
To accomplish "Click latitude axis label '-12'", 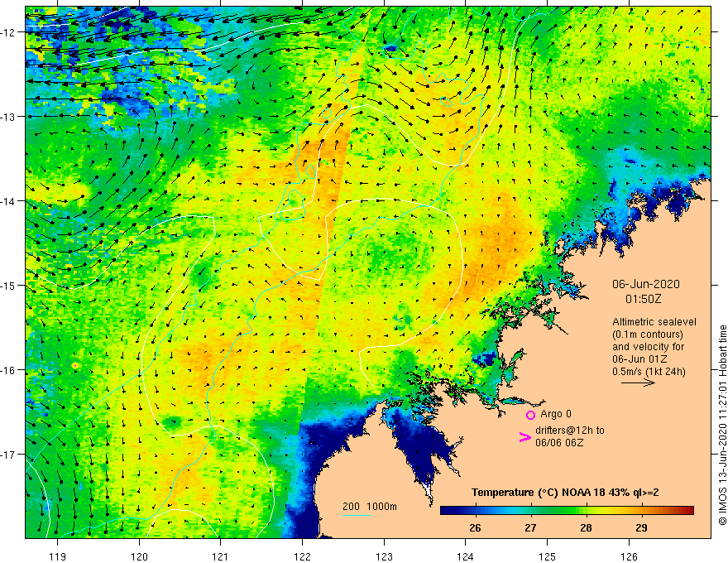I will pos(8,32).
